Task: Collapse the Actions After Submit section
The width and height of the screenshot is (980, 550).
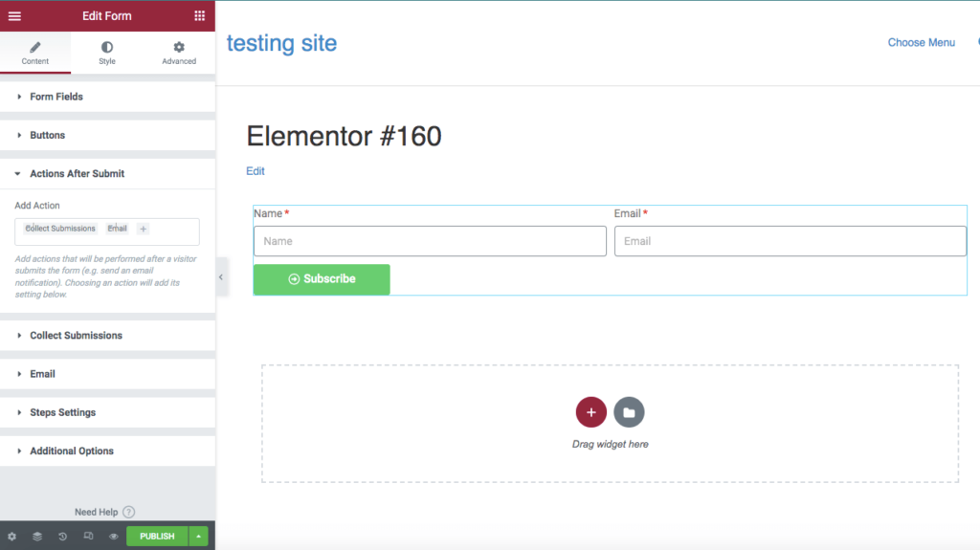Action: pyautogui.click(x=77, y=174)
